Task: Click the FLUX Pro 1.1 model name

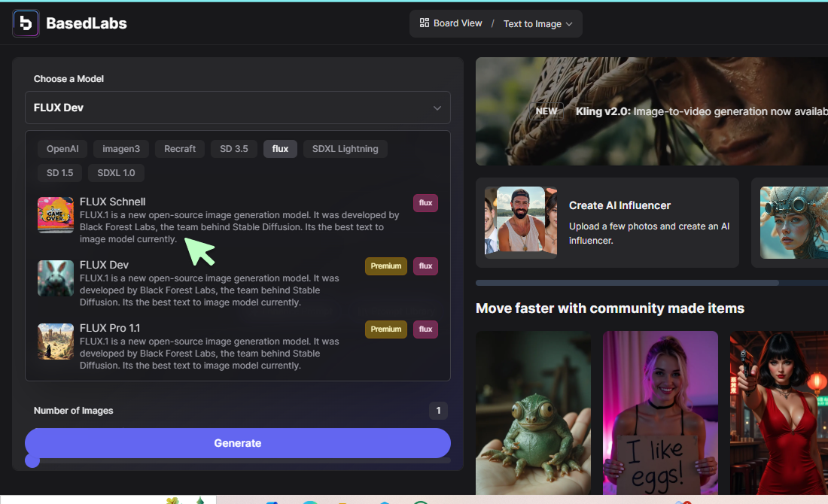Action: click(x=110, y=328)
